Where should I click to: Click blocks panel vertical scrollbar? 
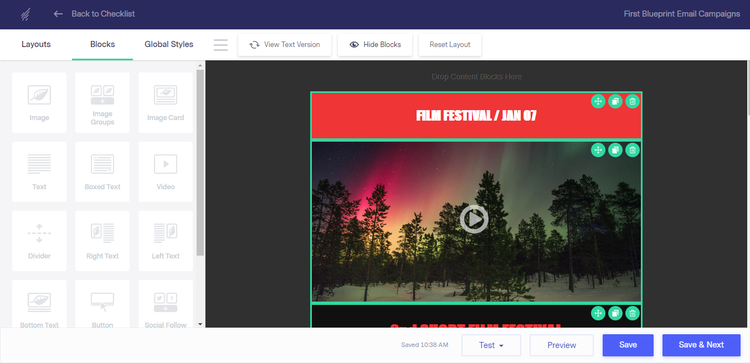coord(200,163)
